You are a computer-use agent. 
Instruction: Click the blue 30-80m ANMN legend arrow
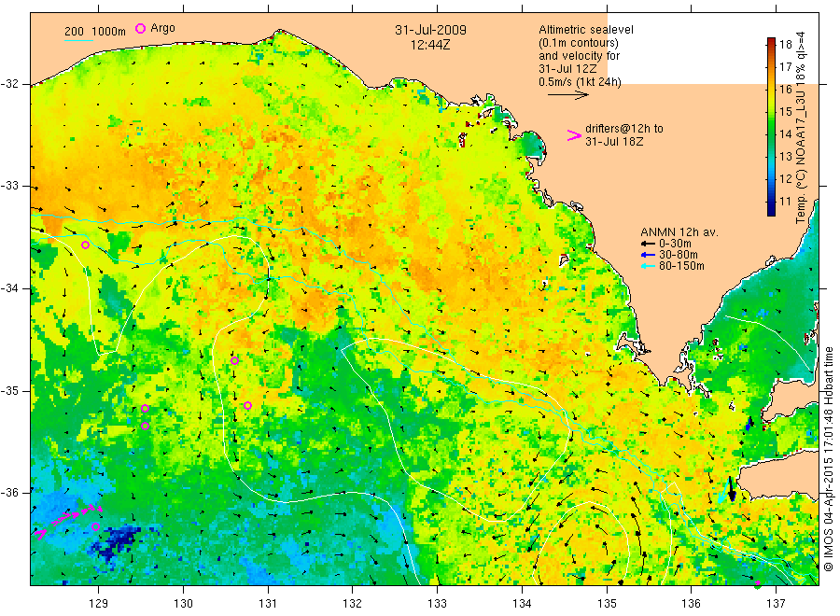(649, 255)
